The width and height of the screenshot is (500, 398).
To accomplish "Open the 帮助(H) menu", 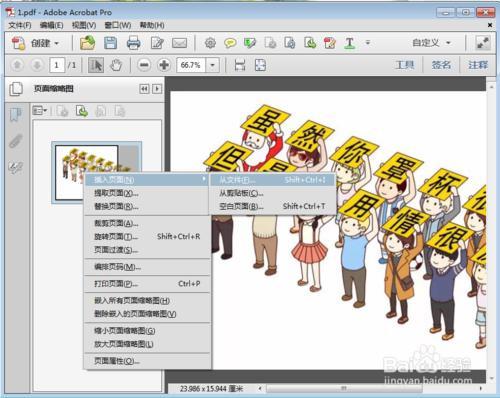I will tap(152, 25).
